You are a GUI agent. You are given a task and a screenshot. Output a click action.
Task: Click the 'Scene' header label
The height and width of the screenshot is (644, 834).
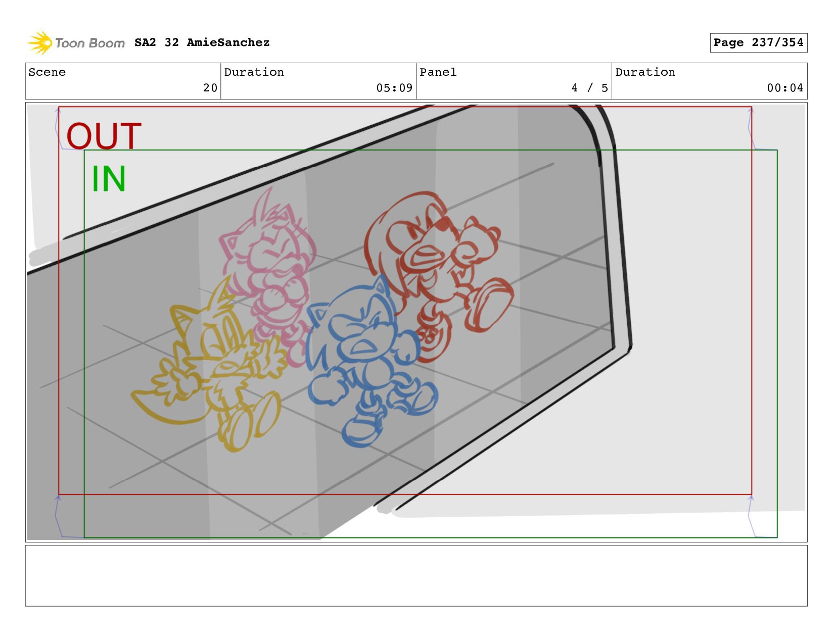click(x=47, y=72)
